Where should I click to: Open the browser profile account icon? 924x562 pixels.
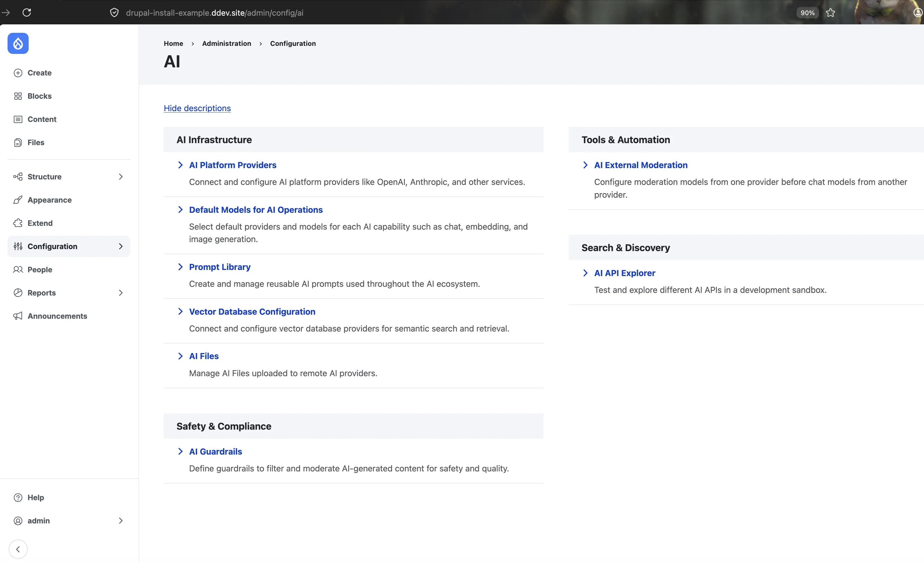918,13
